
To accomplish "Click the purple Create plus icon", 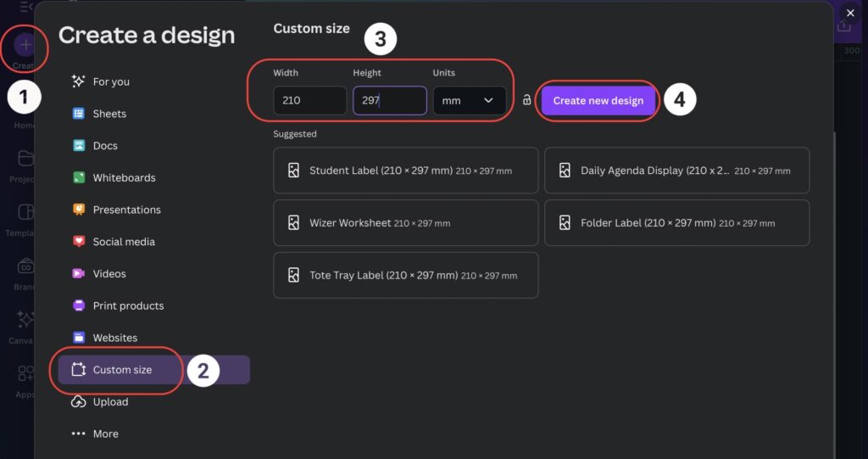I will point(25,45).
